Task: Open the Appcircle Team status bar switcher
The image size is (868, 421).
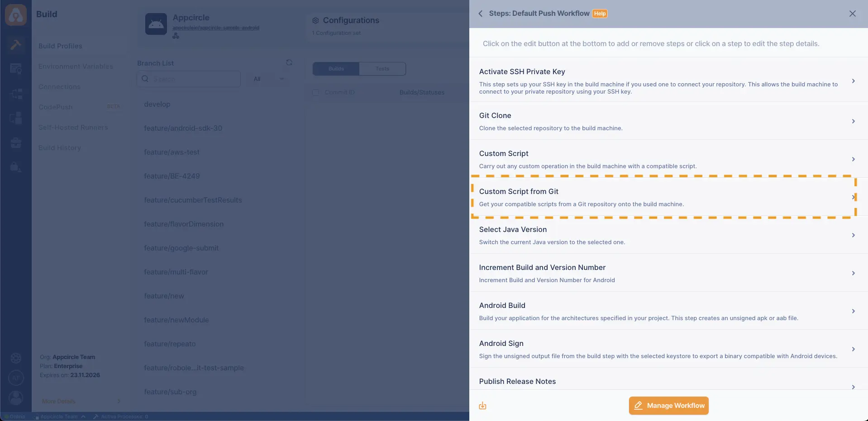Action: point(60,416)
